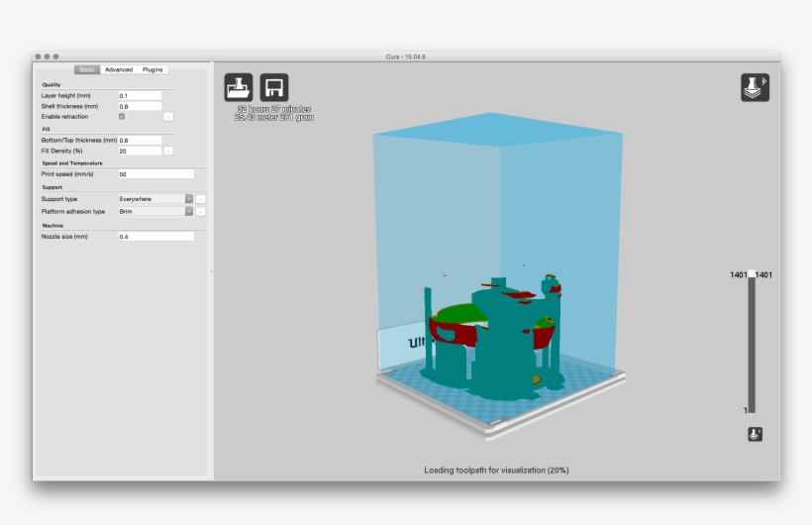The image size is (812, 525).
Task: Expand the Support type dropdown
Action: point(155,199)
